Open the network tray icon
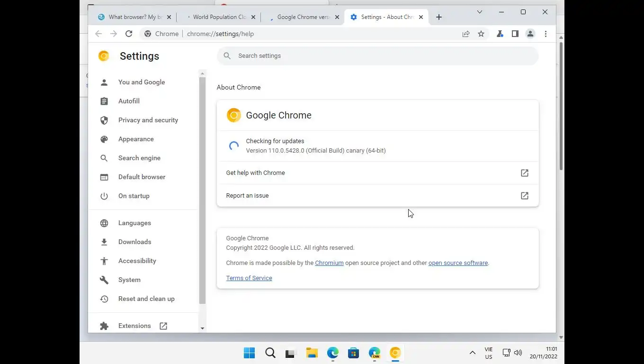This screenshot has height=364, width=644. 506,353
